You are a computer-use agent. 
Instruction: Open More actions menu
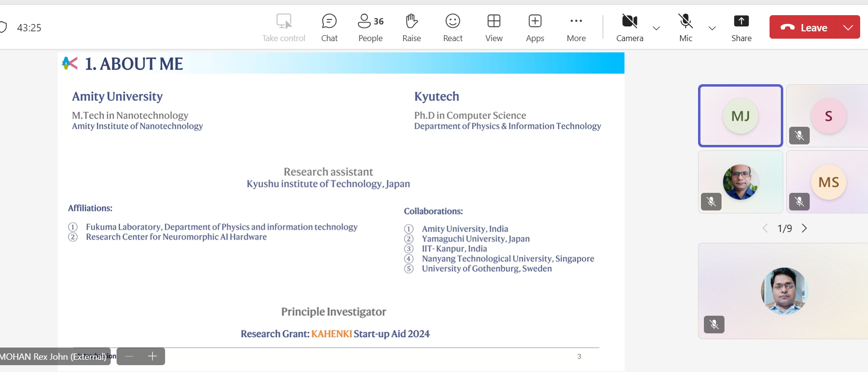[x=576, y=27]
